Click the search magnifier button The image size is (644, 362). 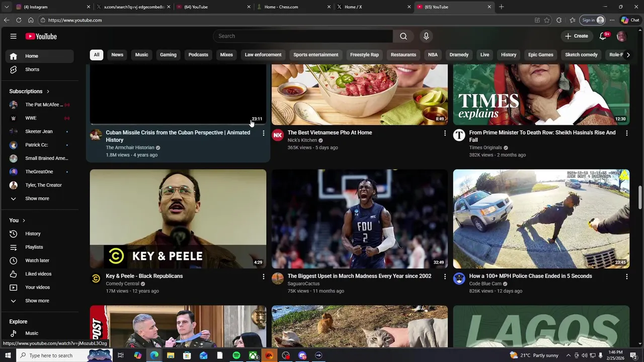[404, 36]
